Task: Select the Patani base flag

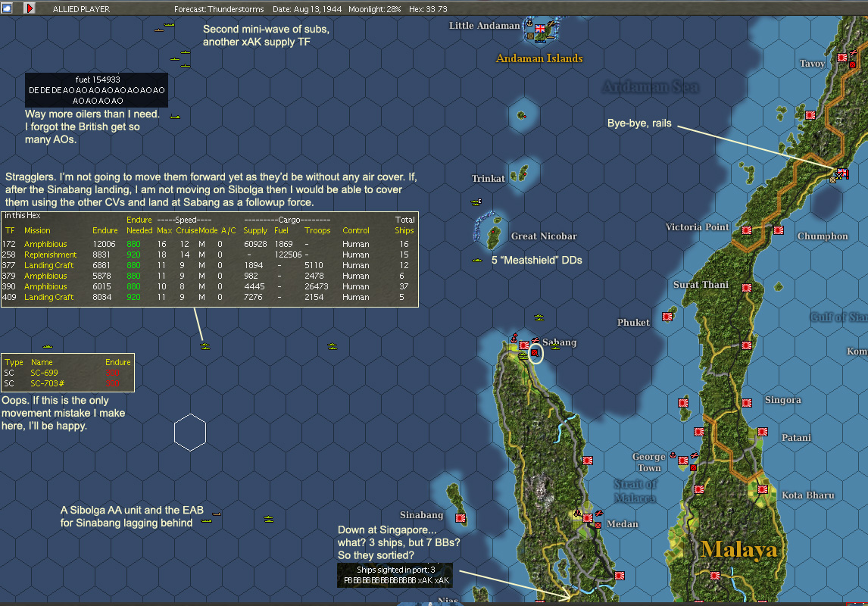Action: [x=762, y=432]
